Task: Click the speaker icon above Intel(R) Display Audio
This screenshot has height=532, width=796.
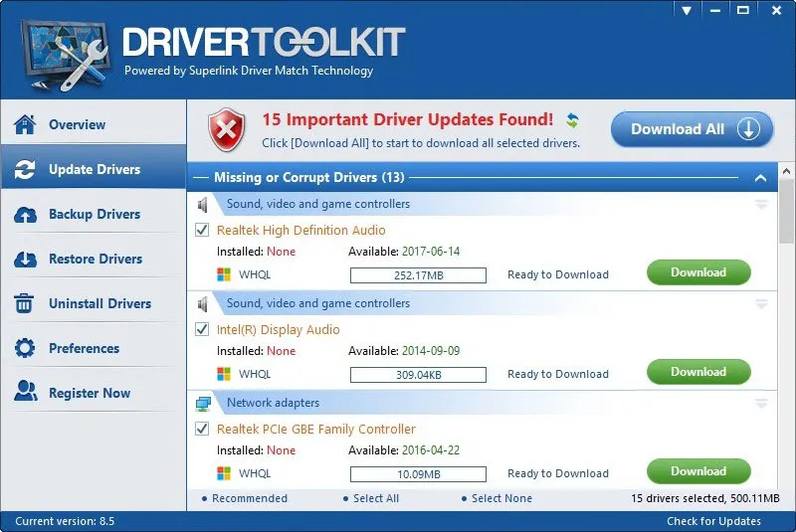Action: [x=203, y=303]
